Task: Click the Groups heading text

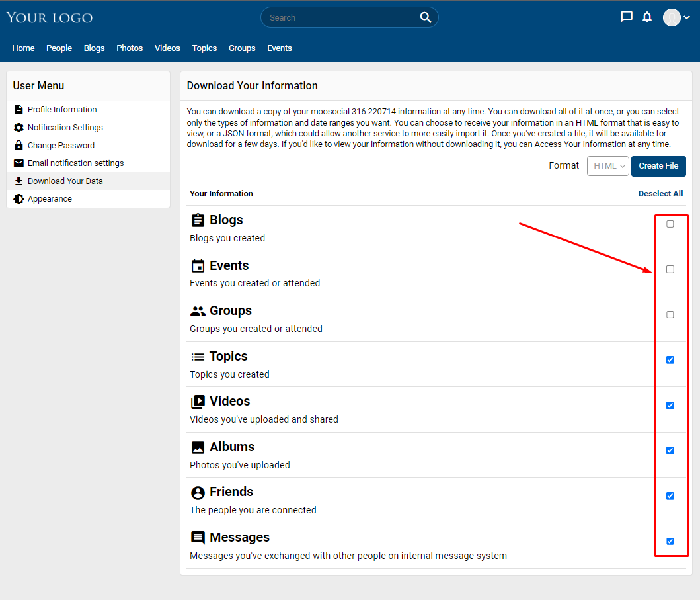Action: (x=231, y=310)
